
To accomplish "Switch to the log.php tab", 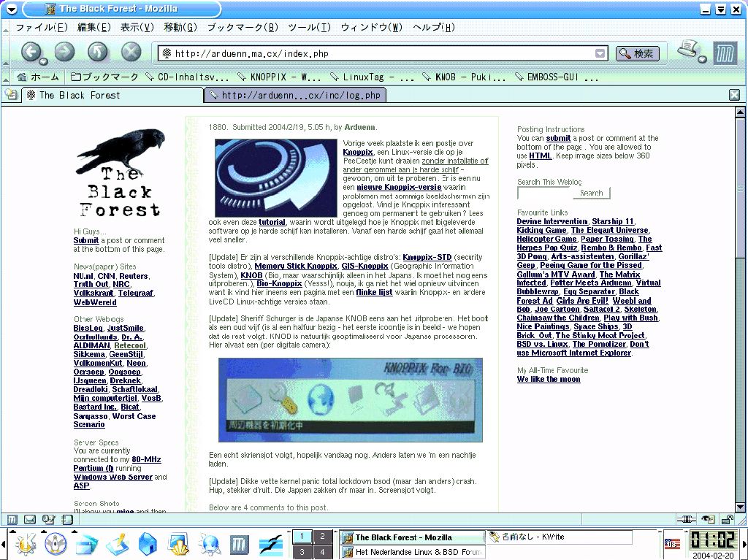I will tap(295, 95).
